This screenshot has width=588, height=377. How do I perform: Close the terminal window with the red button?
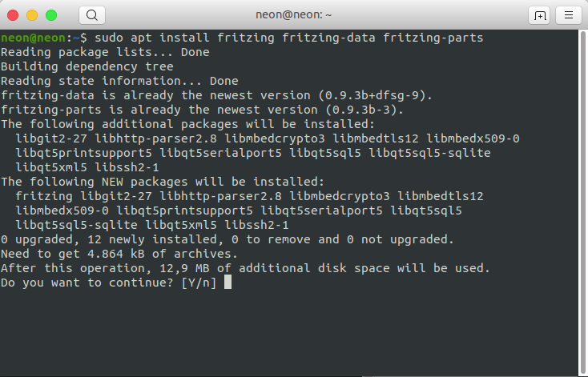click(14, 14)
